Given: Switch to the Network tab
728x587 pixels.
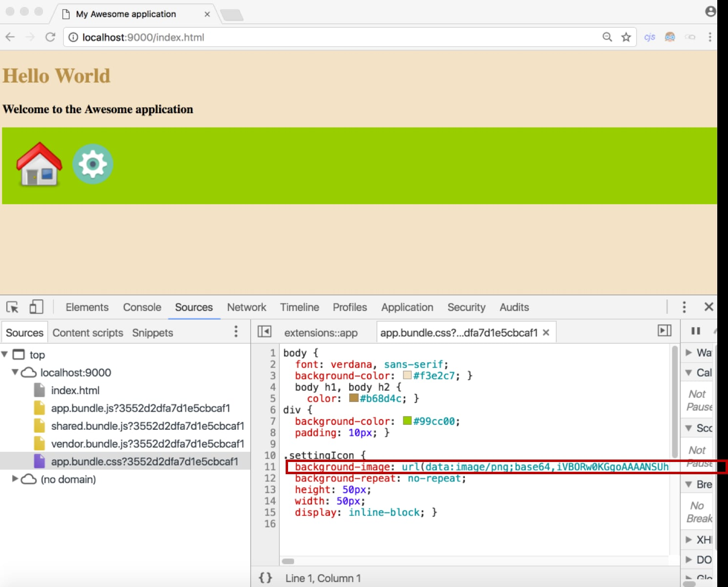Looking at the screenshot, I should (247, 307).
